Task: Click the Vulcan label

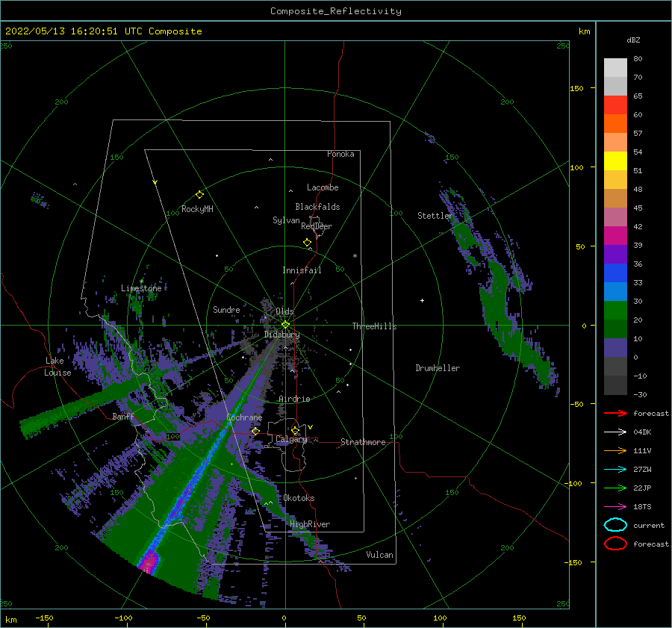Action: point(379,555)
